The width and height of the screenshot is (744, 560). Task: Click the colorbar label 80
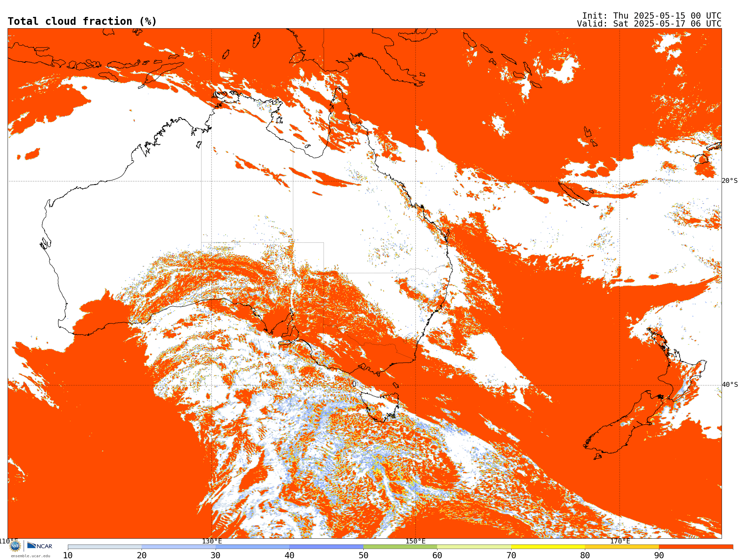[585, 555]
